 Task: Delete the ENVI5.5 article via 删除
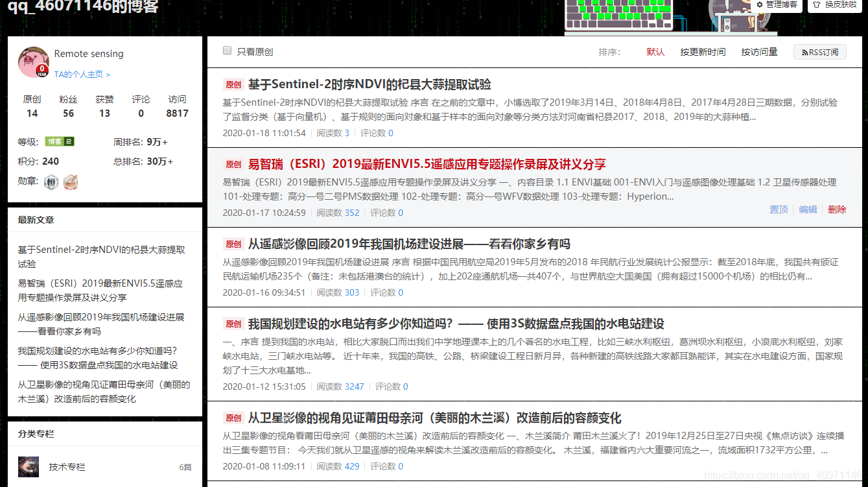(x=836, y=209)
